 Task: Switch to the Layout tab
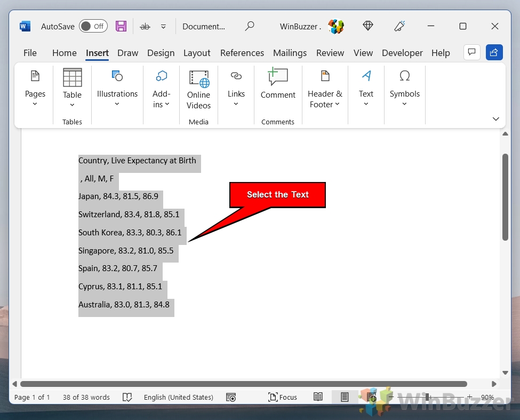click(197, 53)
